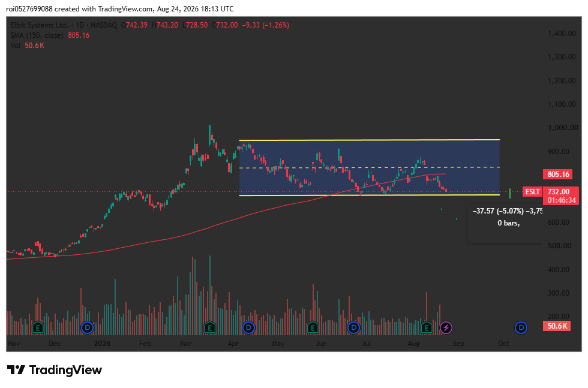Viewport: 588px width, 388px height.
Task: Click the Jul label on the time axis
Action: pyautogui.click(x=367, y=344)
